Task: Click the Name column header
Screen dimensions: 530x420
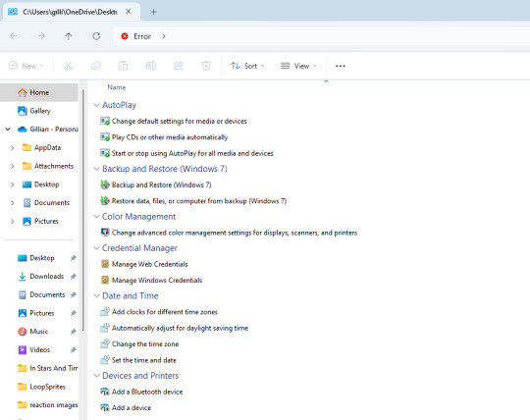Action: (117, 87)
